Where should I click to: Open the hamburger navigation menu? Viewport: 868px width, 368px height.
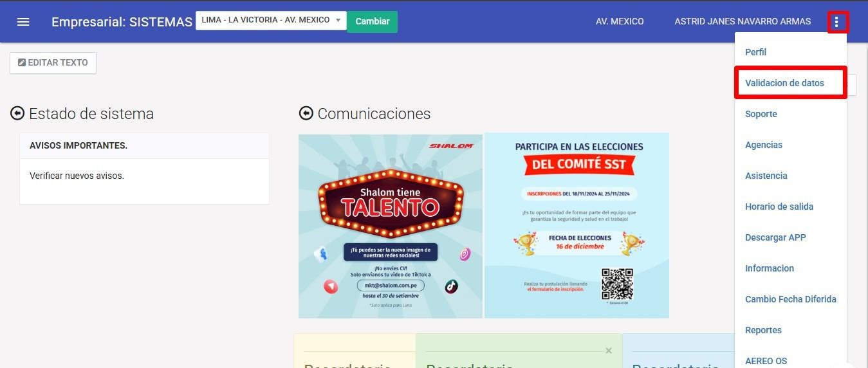(23, 22)
